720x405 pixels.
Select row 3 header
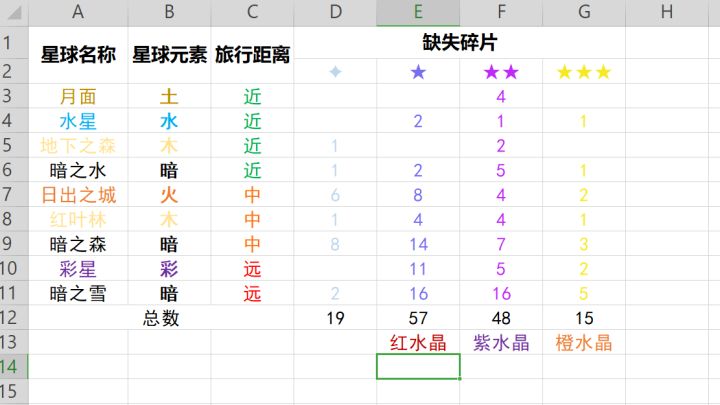pyautogui.click(x=14, y=96)
